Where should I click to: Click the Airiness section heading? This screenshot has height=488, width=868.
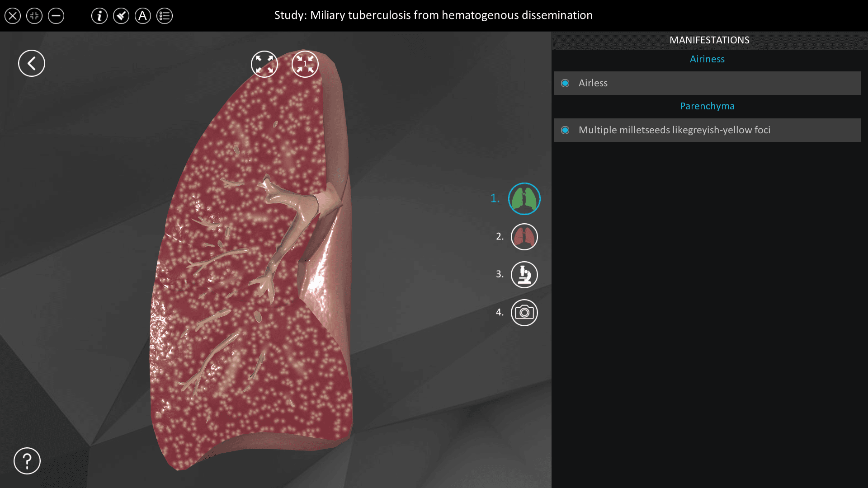click(x=707, y=59)
